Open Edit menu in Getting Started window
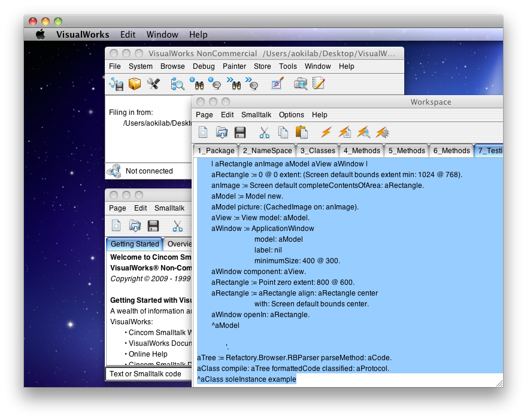This screenshot has height=420, width=527. (141, 208)
